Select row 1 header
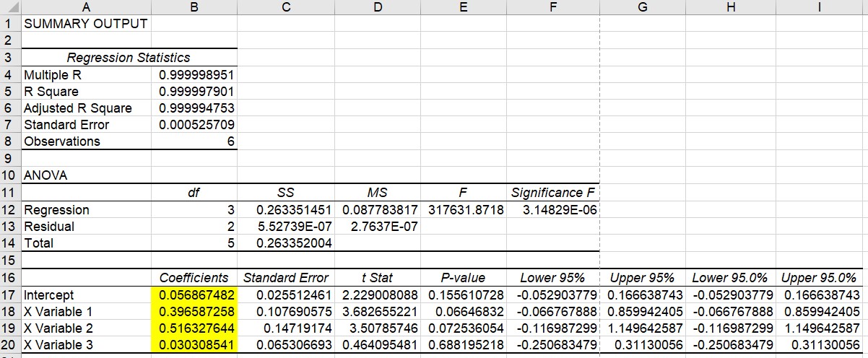This screenshot has height=358, width=868. tap(10, 23)
